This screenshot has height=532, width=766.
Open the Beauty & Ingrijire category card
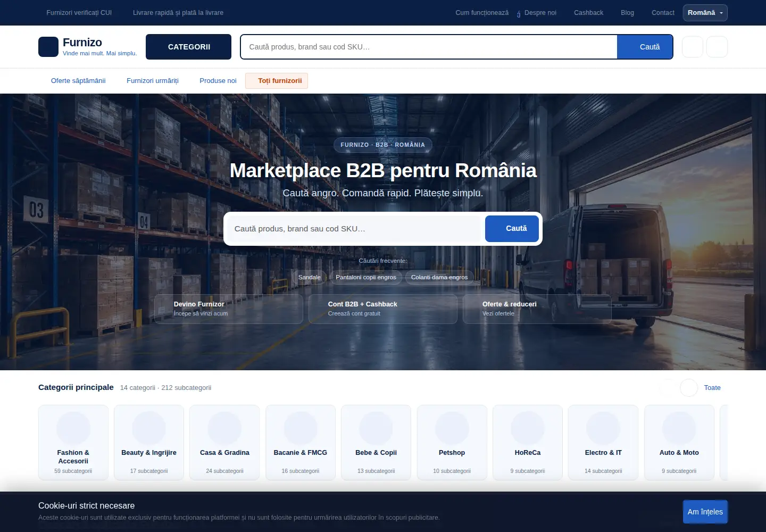click(x=149, y=443)
